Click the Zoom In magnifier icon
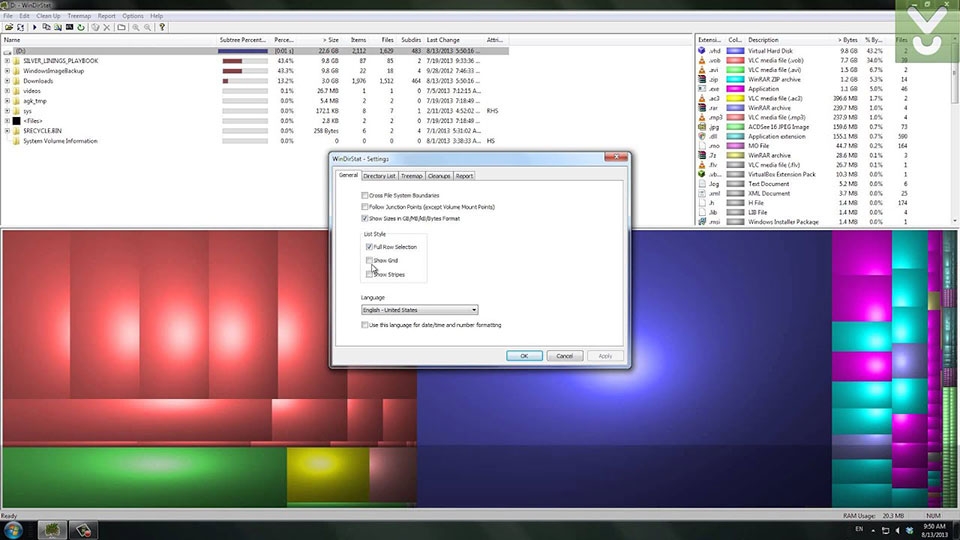Image resolution: width=960 pixels, height=540 pixels. pos(136,28)
